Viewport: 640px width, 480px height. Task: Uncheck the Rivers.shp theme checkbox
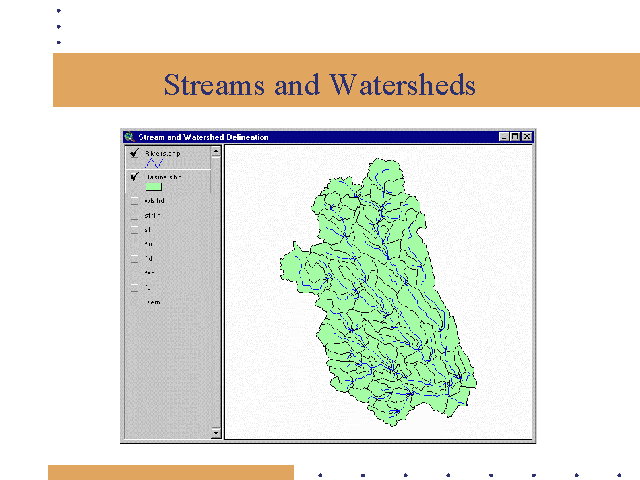(x=134, y=154)
